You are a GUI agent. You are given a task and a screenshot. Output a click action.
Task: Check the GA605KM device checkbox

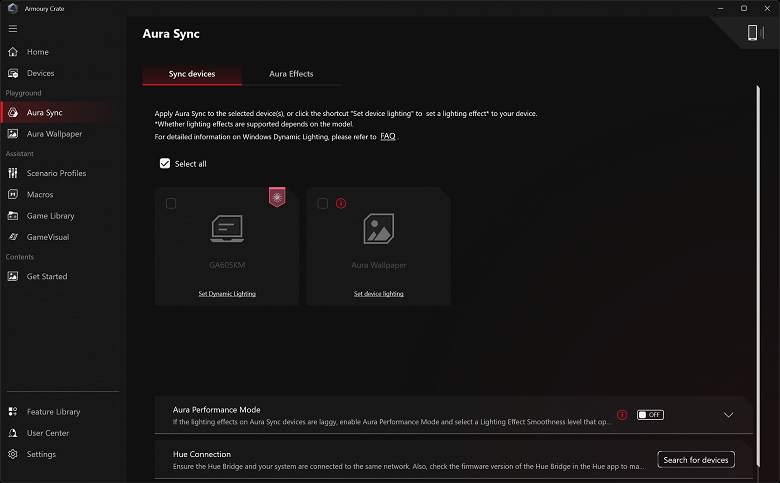point(171,203)
